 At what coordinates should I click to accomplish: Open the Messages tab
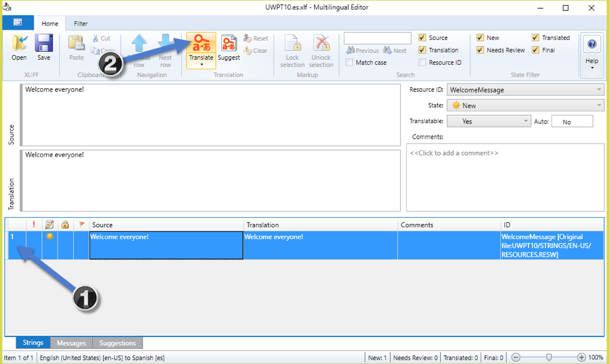pyautogui.click(x=71, y=342)
